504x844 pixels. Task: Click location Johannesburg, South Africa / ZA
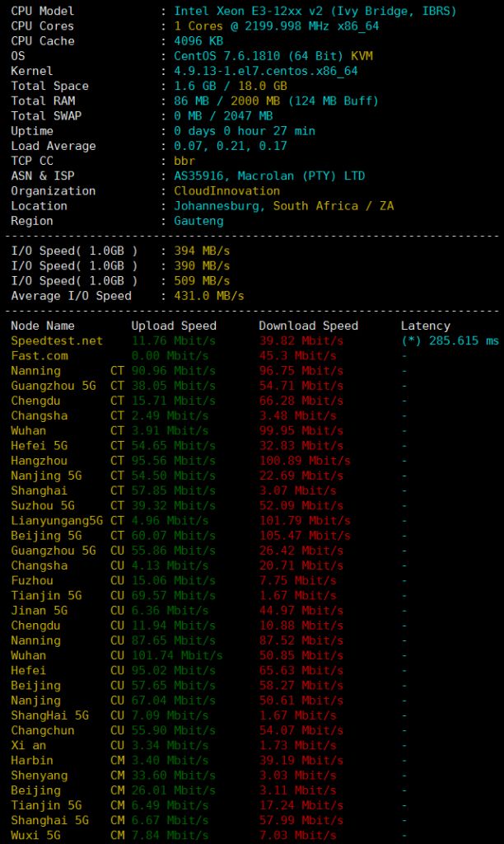pos(283,206)
